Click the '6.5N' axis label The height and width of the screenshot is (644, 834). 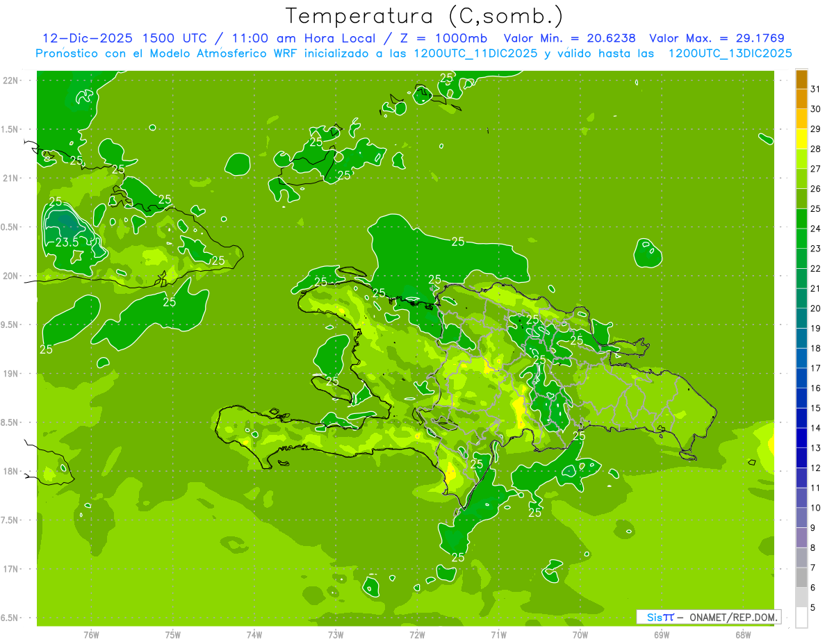coord(10,618)
